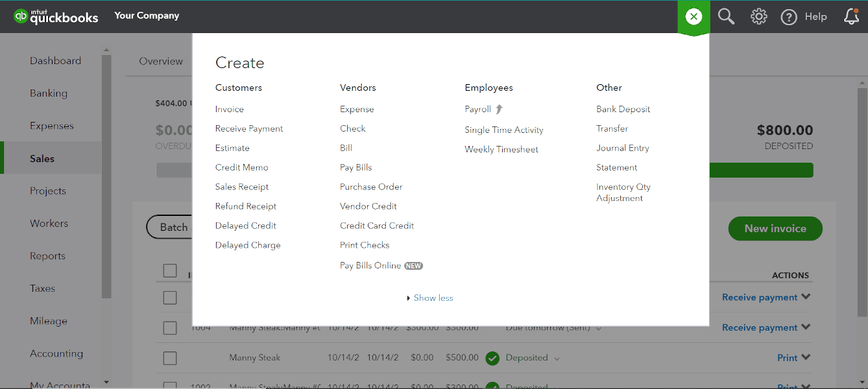Choose Single Time Activity under Employees
The image size is (868, 389).
point(504,130)
